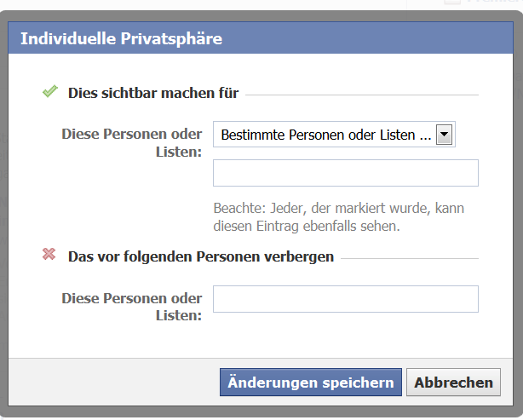Select the "Das vor folgenden Personen verbergen" heading
The image size is (523, 420).
pos(200,256)
